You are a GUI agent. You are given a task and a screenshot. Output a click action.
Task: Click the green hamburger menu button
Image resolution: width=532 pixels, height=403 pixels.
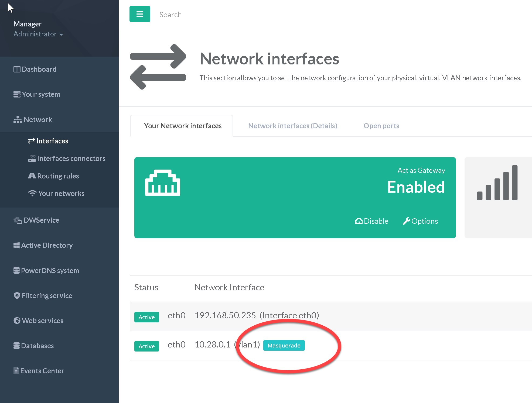(x=140, y=14)
